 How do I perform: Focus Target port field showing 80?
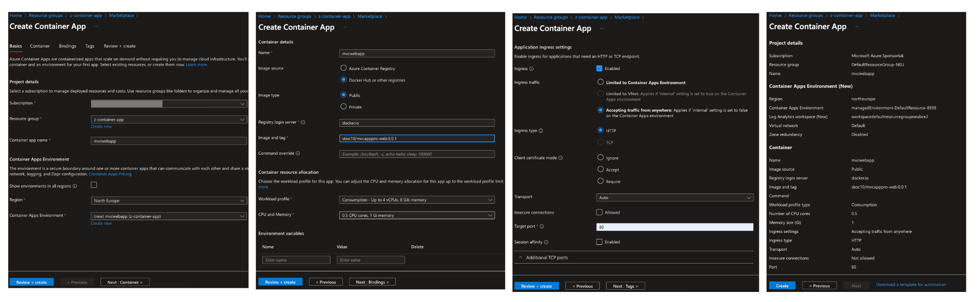pyautogui.click(x=675, y=227)
